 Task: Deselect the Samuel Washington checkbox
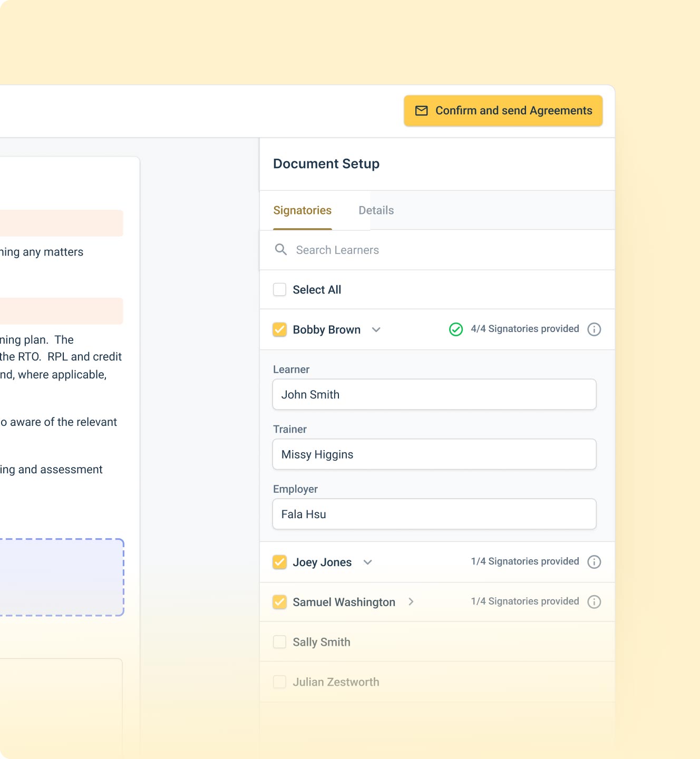coord(280,602)
